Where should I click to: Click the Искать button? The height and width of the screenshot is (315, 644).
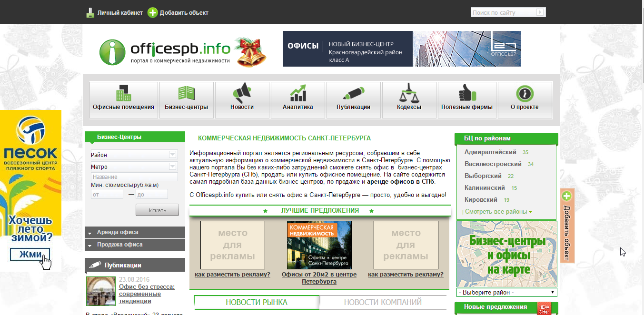click(x=157, y=210)
